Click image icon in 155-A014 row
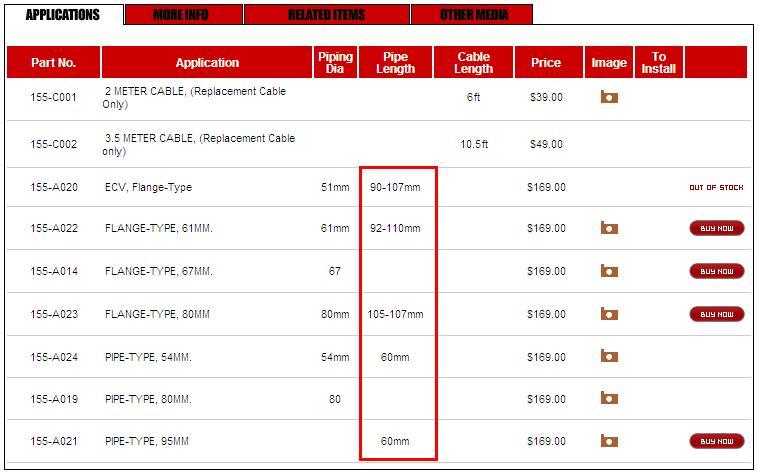Image resolution: width=758 pixels, height=473 pixels. (608, 271)
